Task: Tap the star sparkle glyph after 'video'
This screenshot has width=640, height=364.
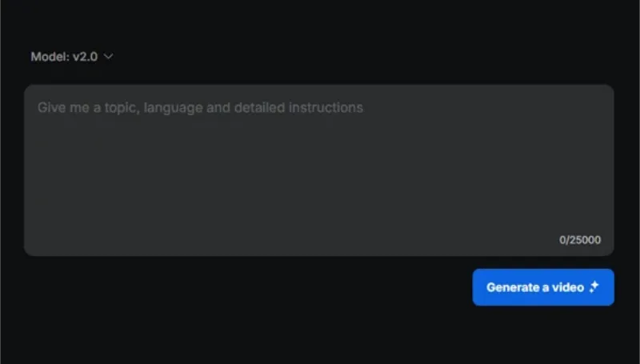Action: [x=594, y=287]
